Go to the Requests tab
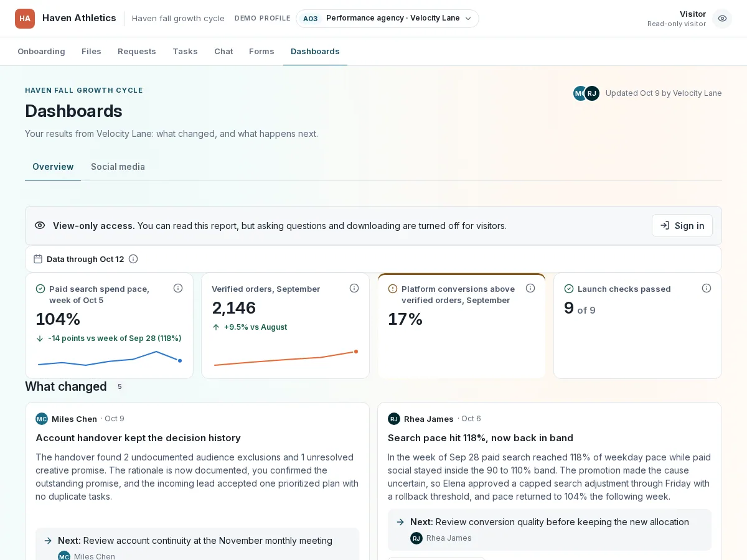Screen dimensions: 747x560 (137, 52)
